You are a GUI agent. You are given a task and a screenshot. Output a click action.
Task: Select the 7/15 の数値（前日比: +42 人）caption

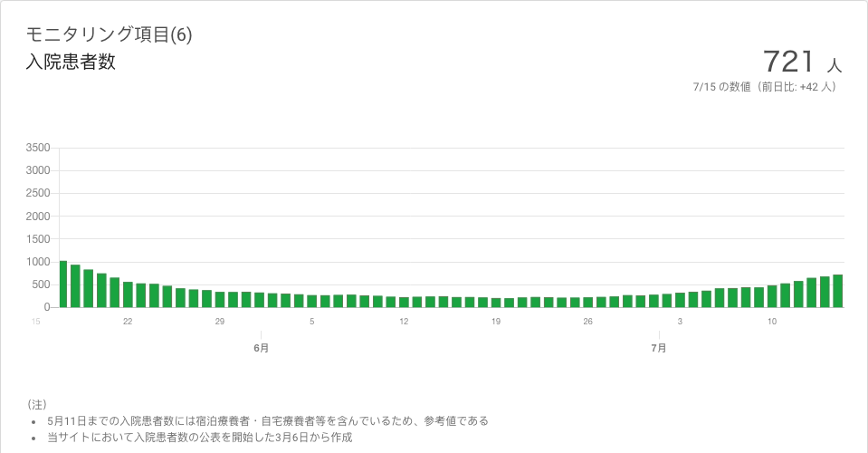765,87
